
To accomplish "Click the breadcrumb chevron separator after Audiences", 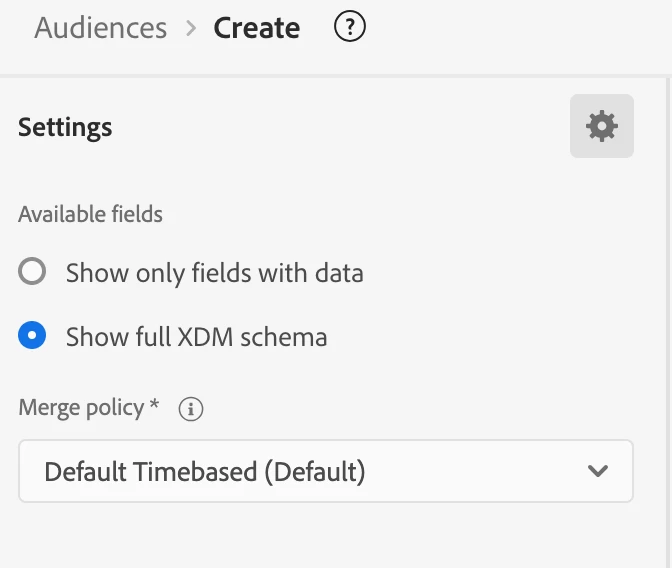I will pyautogui.click(x=191, y=28).
